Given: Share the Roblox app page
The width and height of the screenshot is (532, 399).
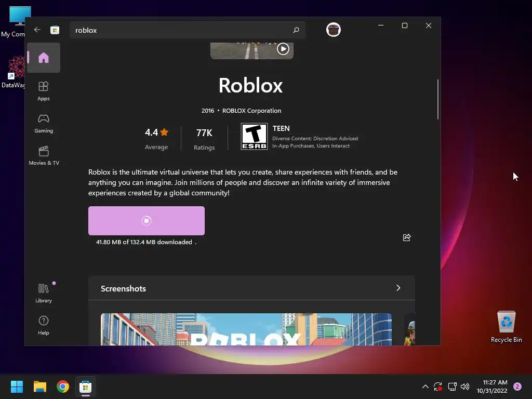Looking at the screenshot, I should coord(406,237).
